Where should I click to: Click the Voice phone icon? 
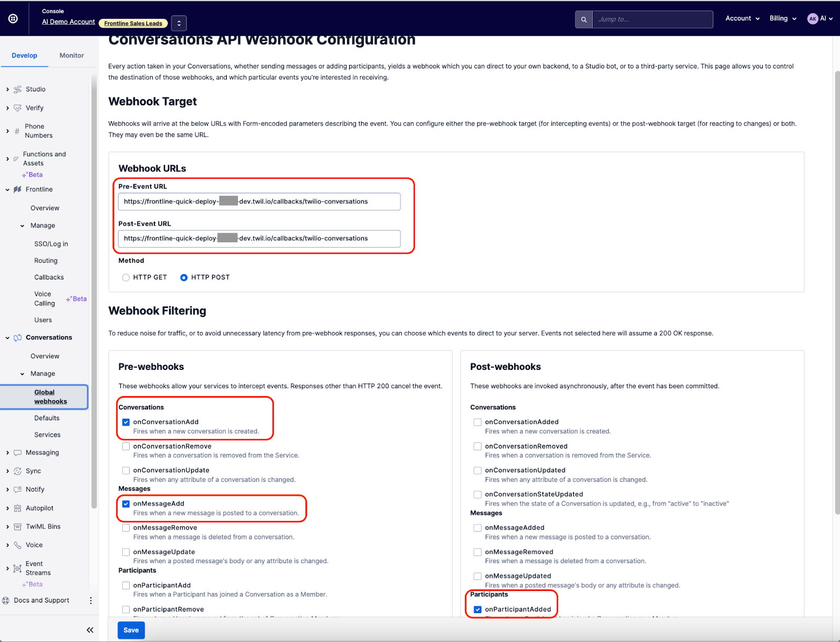pos(18,545)
